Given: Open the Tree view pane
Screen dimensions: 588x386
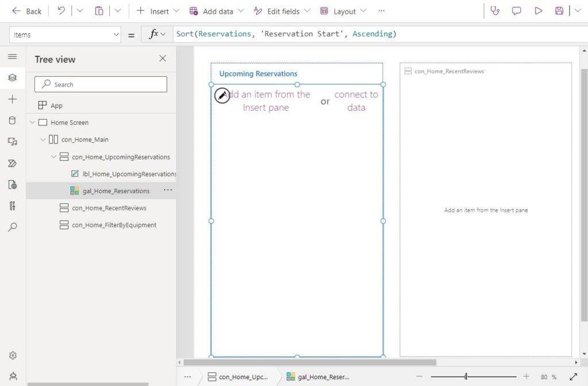Looking at the screenshot, I should click(x=13, y=77).
